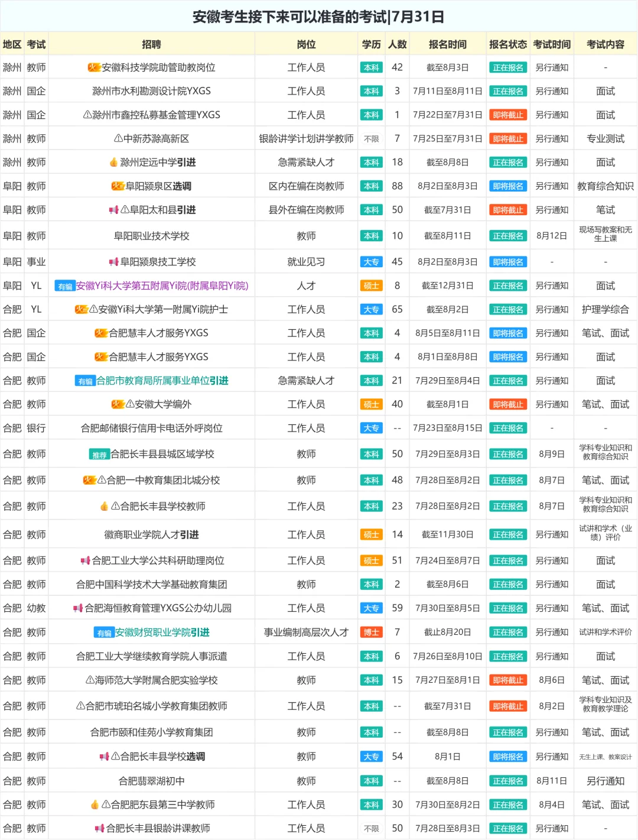Click megaphone icon before 阜阳颍泉技工学校
The image size is (638, 840).
pyautogui.click(x=113, y=262)
